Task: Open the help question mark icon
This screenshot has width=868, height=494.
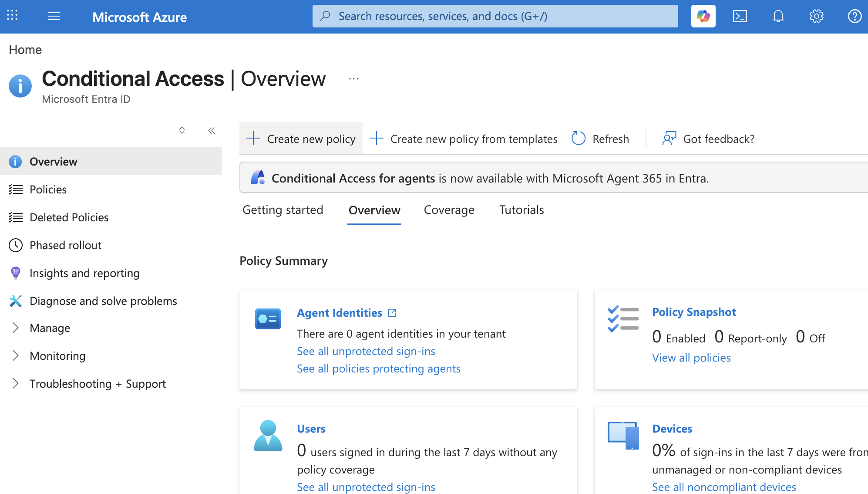Action: (x=855, y=16)
